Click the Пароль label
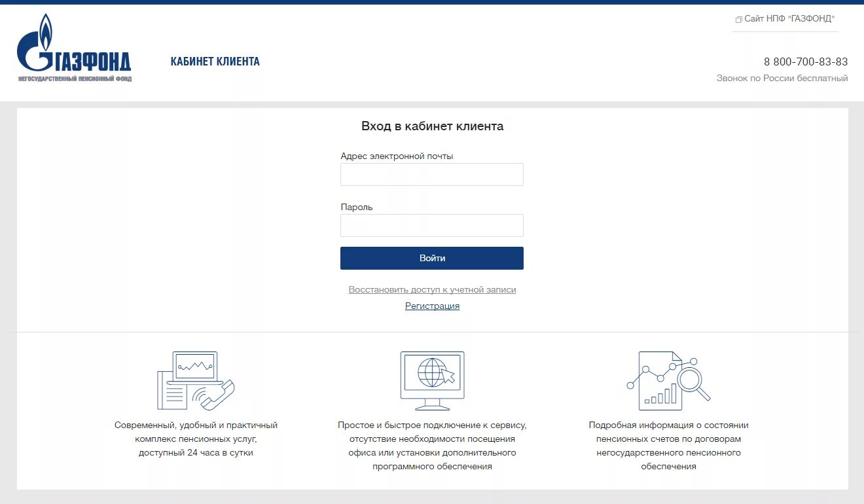 coord(357,207)
